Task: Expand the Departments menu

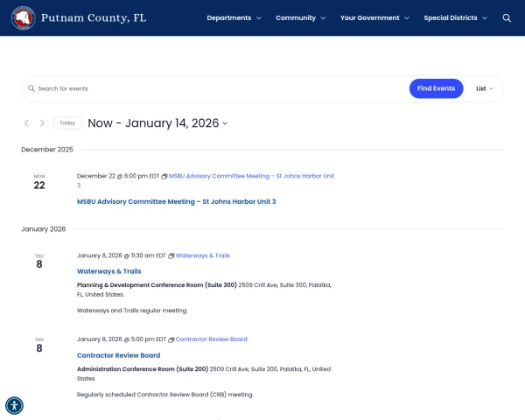Action: coord(234,18)
